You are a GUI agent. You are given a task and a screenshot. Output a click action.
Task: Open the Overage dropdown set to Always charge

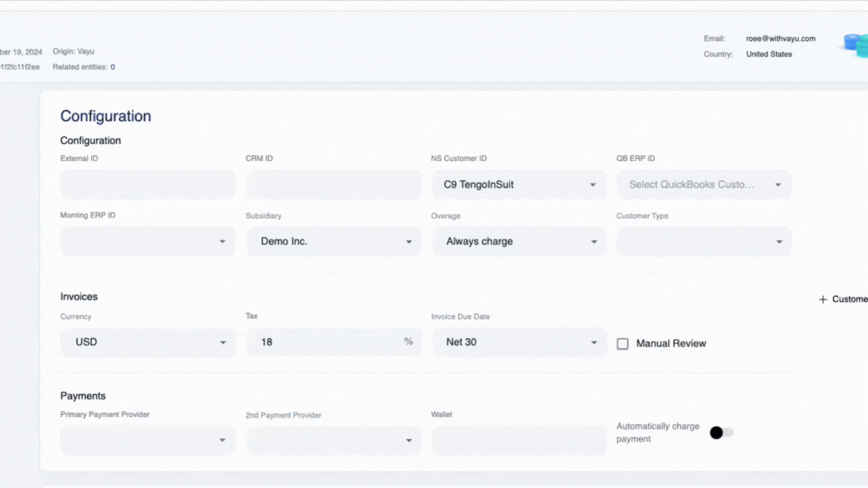click(x=518, y=241)
